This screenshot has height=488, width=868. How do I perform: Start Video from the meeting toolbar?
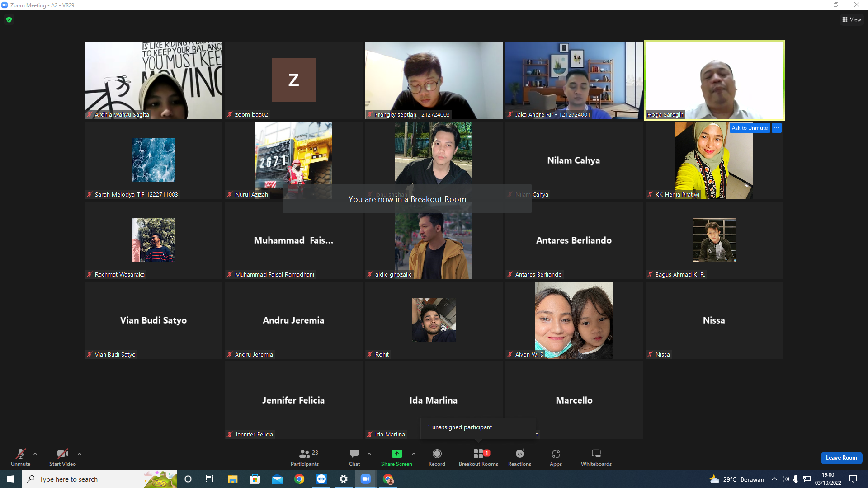(62, 457)
